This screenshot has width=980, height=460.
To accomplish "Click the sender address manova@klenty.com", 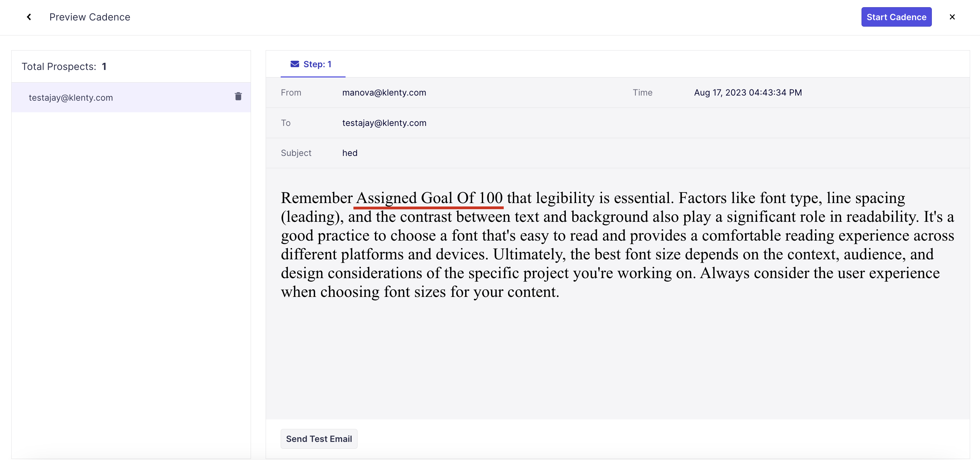I will pos(384,92).
